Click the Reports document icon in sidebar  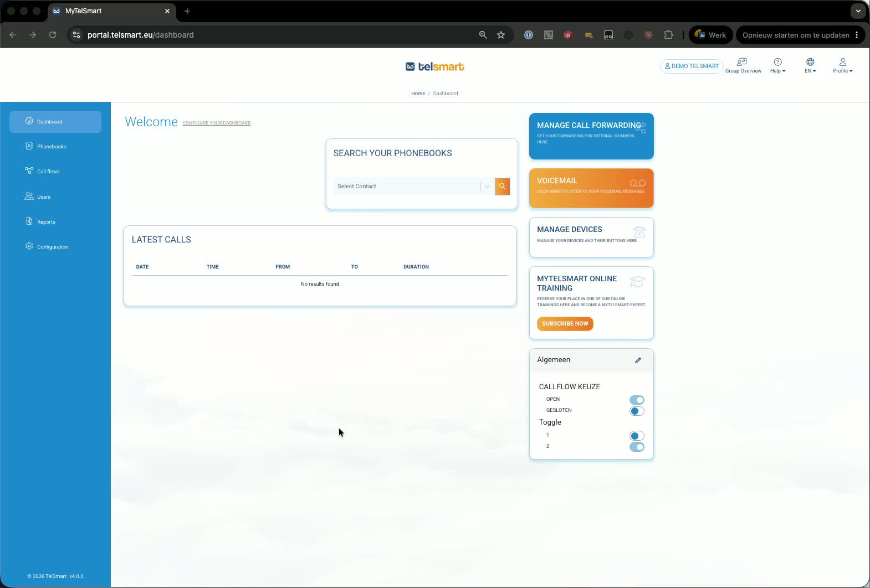pos(29,221)
